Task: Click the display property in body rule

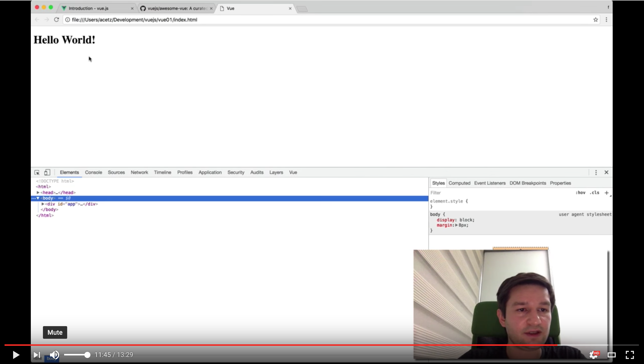Action: 445,220
